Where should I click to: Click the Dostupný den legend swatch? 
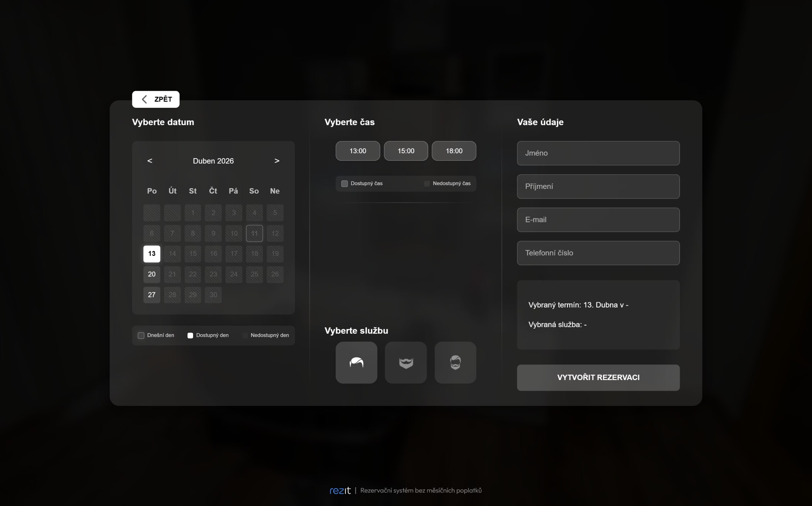[x=190, y=336]
